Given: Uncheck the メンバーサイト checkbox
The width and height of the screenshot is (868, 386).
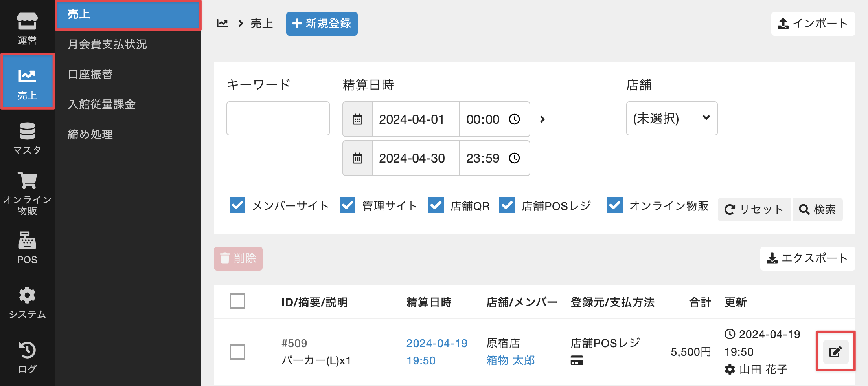Looking at the screenshot, I should 237,205.
